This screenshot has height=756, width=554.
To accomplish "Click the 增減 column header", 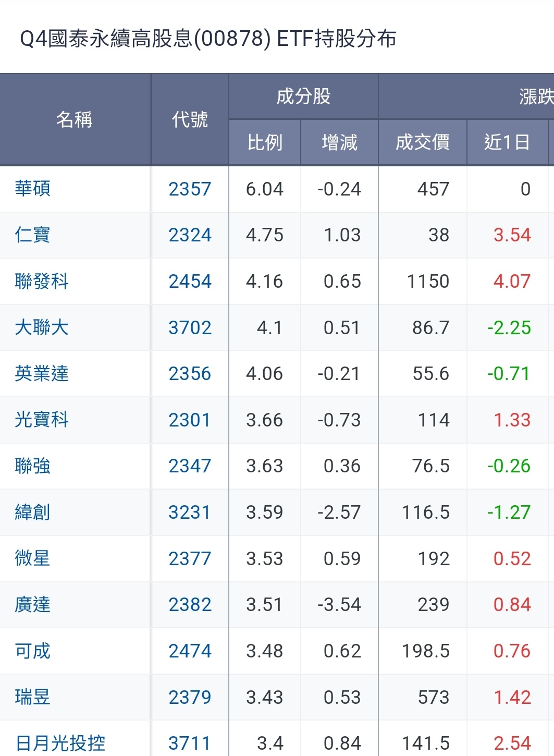I will coord(340,142).
